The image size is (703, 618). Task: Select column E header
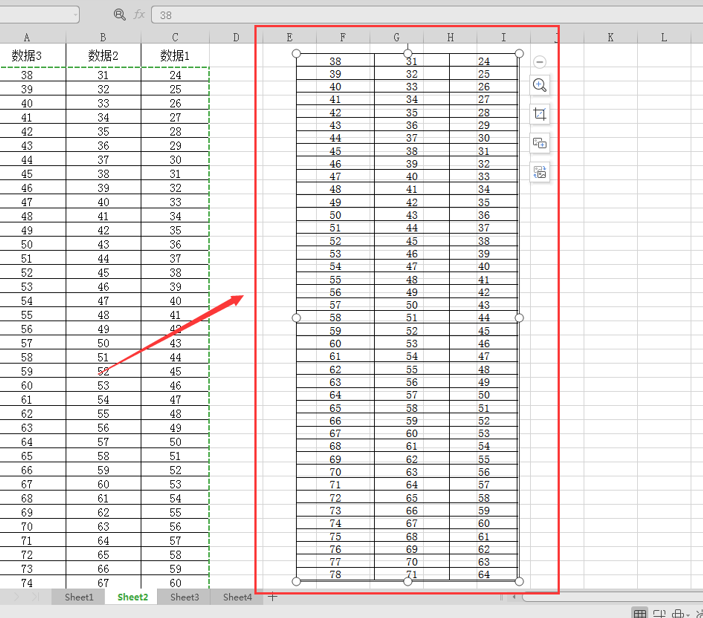(x=290, y=37)
